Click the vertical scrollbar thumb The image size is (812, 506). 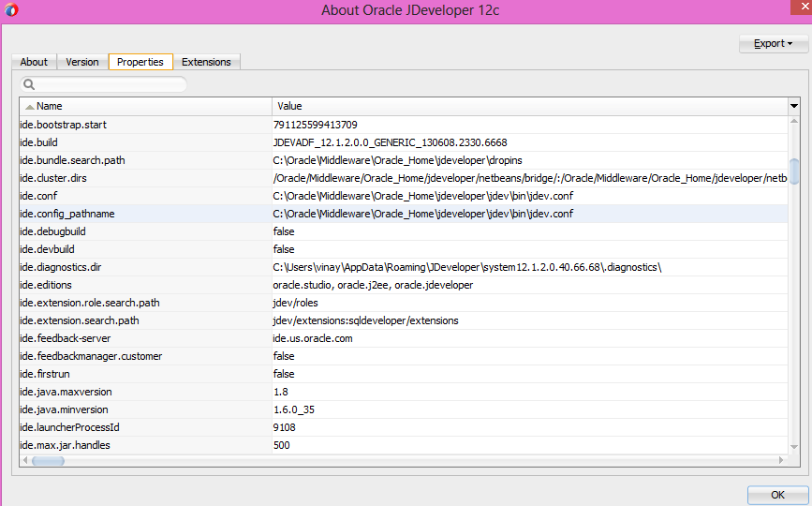tap(794, 171)
